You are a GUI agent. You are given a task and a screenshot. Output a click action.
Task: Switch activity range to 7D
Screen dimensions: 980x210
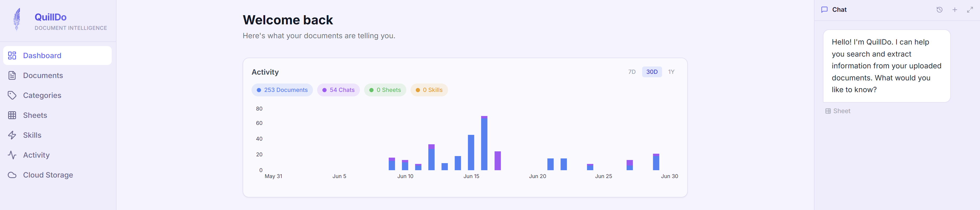click(x=632, y=72)
